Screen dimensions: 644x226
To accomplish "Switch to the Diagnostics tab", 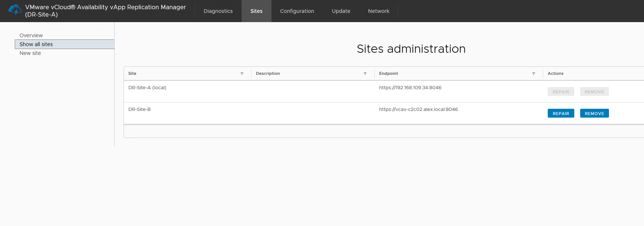I will coord(218,11).
